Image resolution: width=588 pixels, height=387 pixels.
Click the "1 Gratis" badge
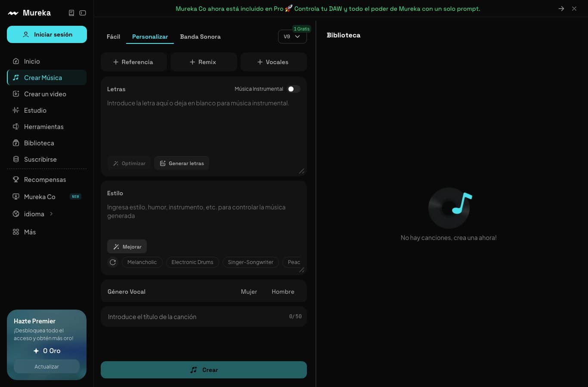pos(301,29)
